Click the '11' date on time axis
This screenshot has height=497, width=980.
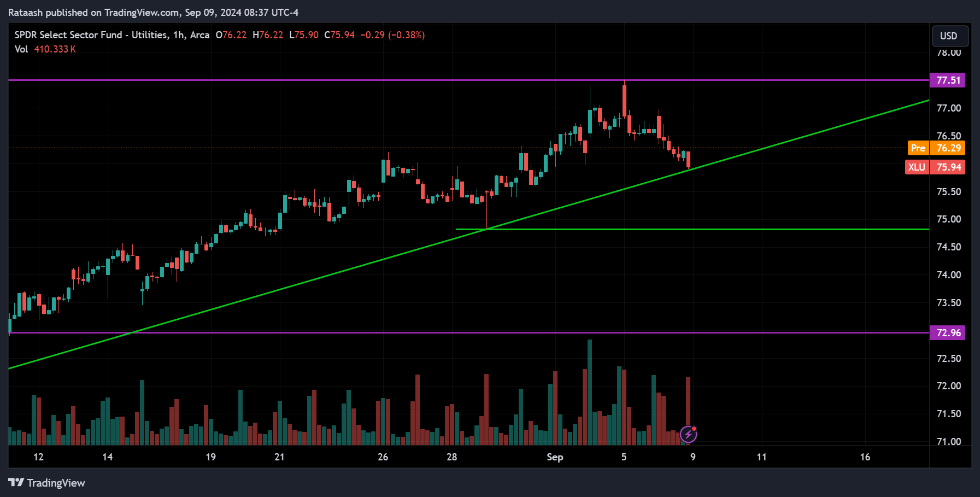tap(761, 457)
